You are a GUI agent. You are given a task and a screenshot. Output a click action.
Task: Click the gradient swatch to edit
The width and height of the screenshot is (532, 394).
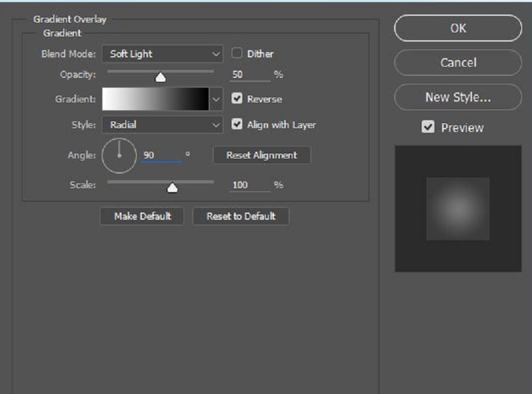coord(155,99)
